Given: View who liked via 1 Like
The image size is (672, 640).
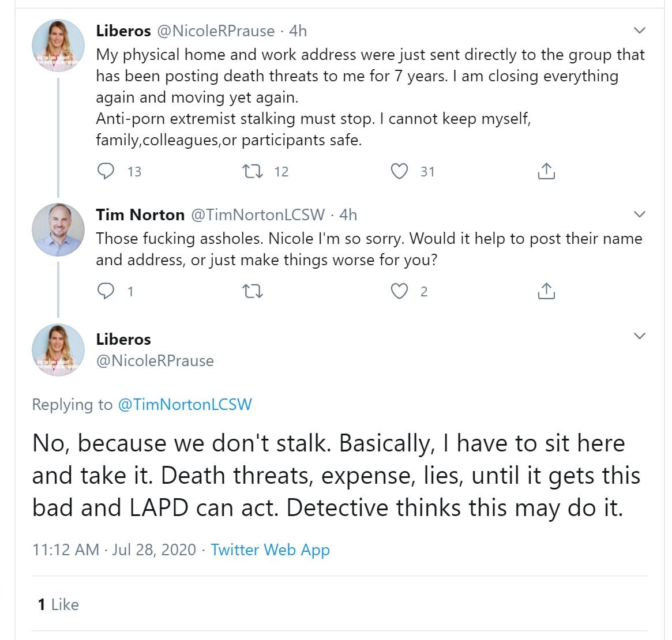Looking at the screenshot, I should [58, 604].
